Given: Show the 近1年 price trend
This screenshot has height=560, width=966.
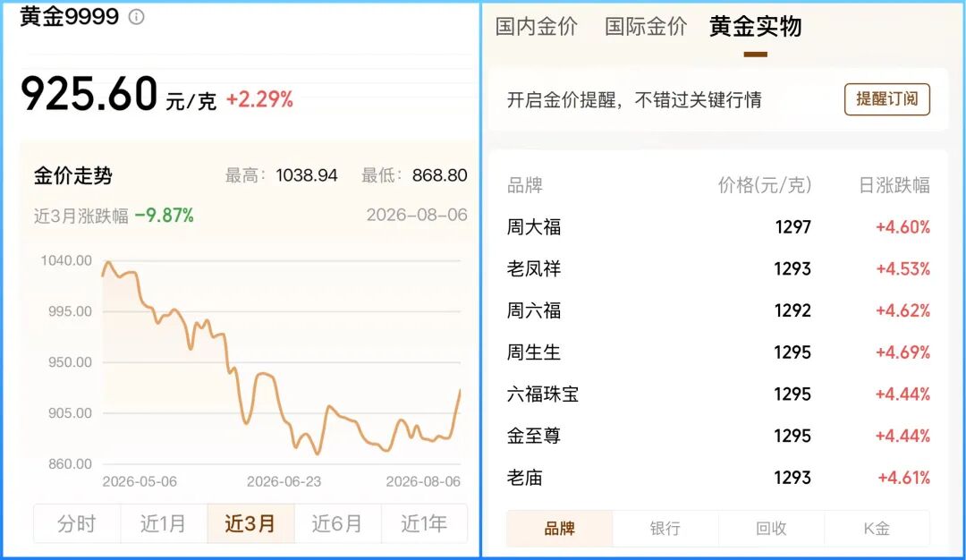Looking at the screenshot, I should click(x=425, y=523).
